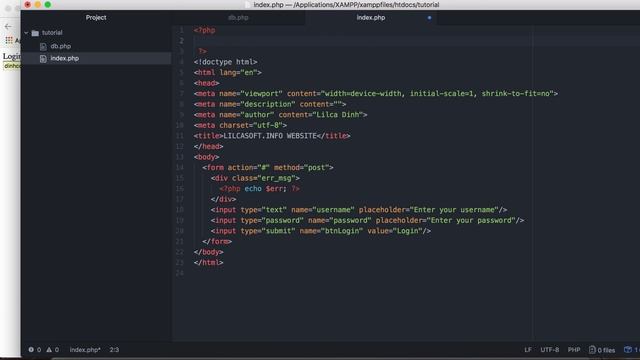Click the closing </form> tag

[217, 242]
